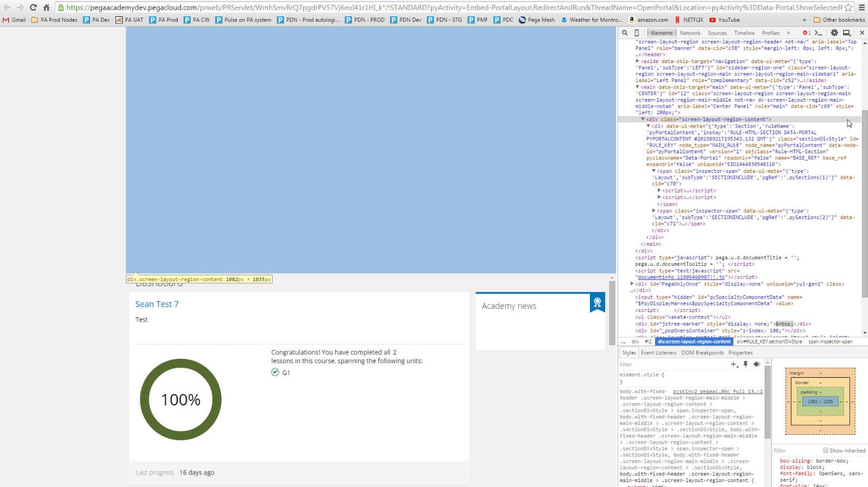Select the highlighted div.screen-layout-region-content breadcrumb
This screenshot has width=868, height=487.
click(694, 341)
